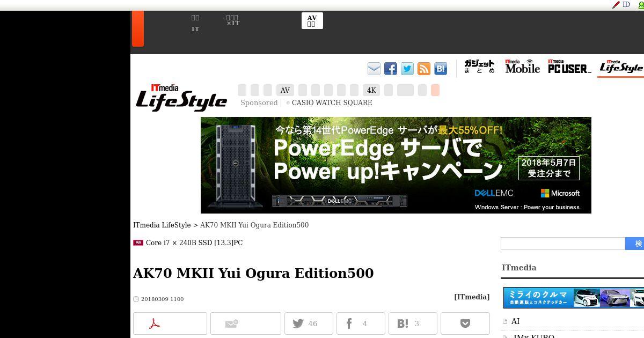
Task: Select the AV category tab
Action: 285,90
